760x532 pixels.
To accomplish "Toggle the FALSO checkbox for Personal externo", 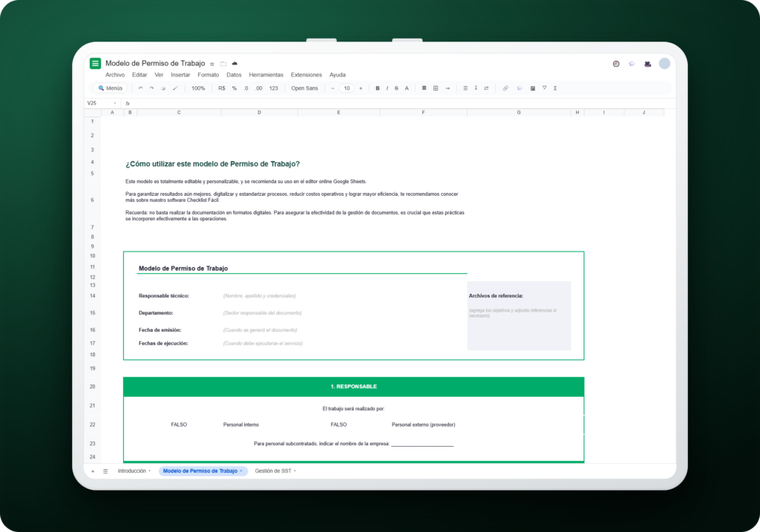I will (x=338, y=424).
